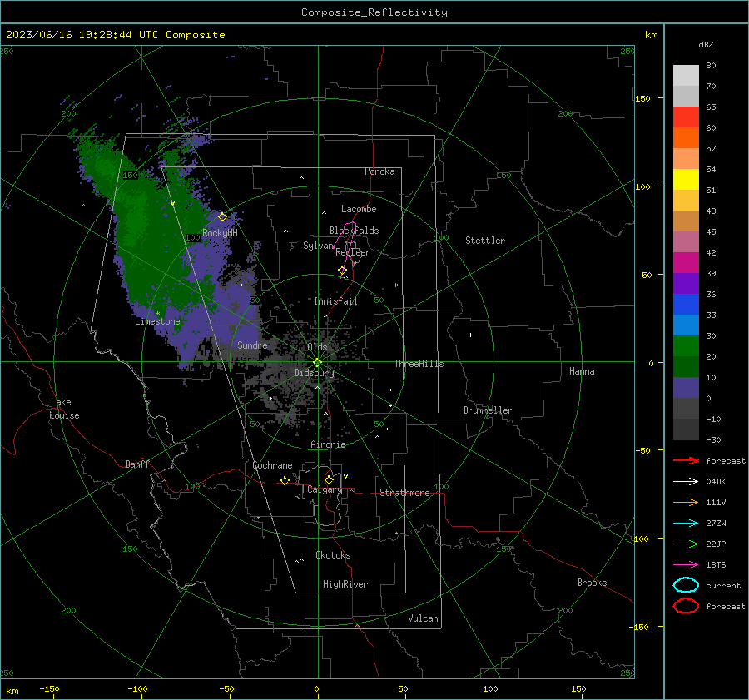749x700 pixels.
Task: Click the RedDeer city label
Action: (x=353, y=252)
